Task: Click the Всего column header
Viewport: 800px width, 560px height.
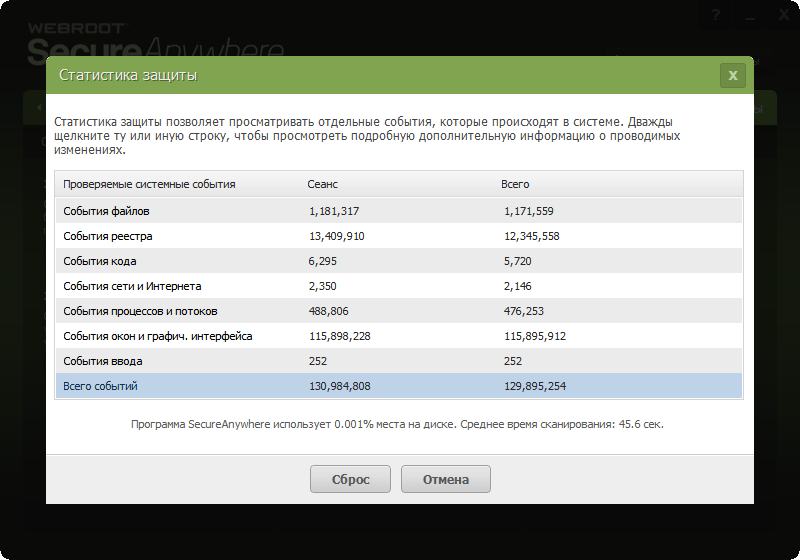Action: pos(515,184)
